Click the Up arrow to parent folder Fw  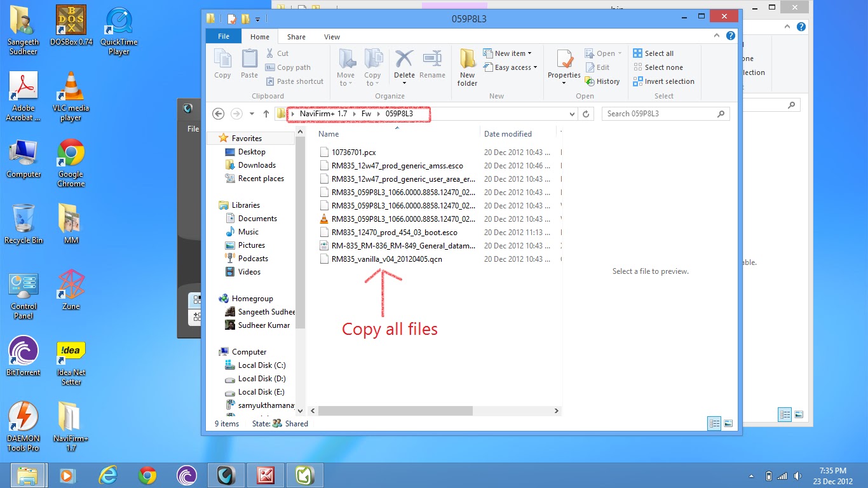click(266, 114)
